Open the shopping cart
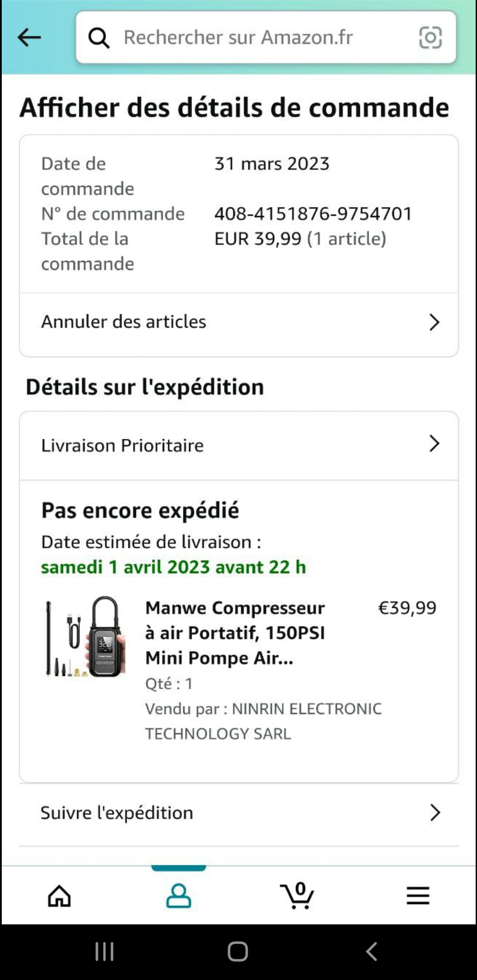Image resolution: width=477 pixels, height=980 pixels. 297,896
